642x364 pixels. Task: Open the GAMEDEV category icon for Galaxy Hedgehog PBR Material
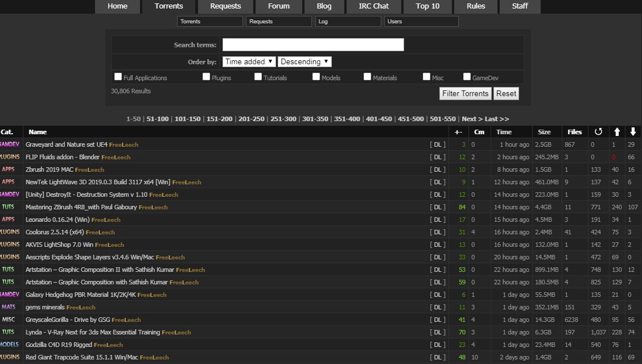[x=10, y=295]
